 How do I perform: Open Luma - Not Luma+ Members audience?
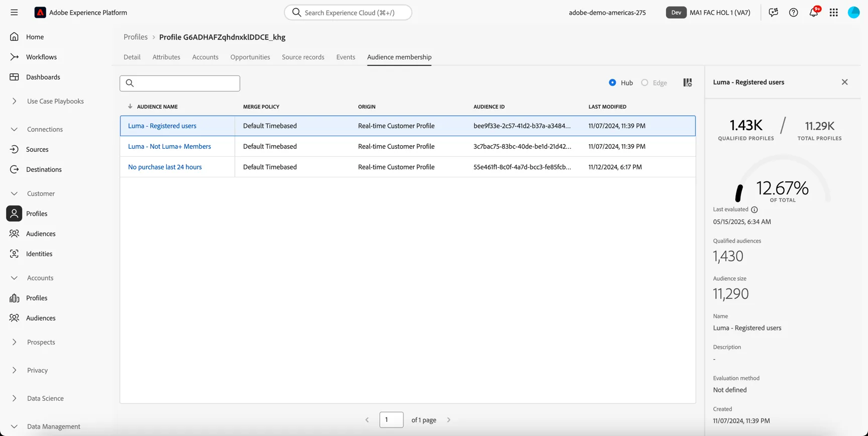pyautogui.click(x=169, y=146)
